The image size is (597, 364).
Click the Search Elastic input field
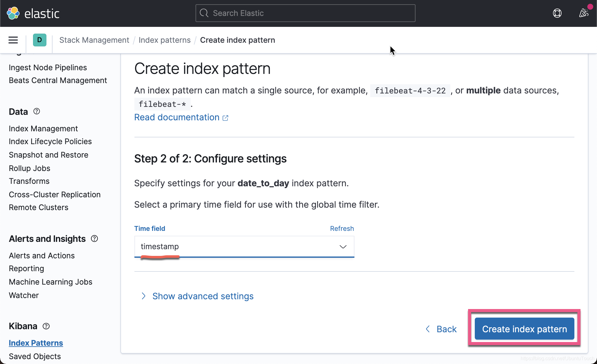pyautogui.click(x=305, y=13)
